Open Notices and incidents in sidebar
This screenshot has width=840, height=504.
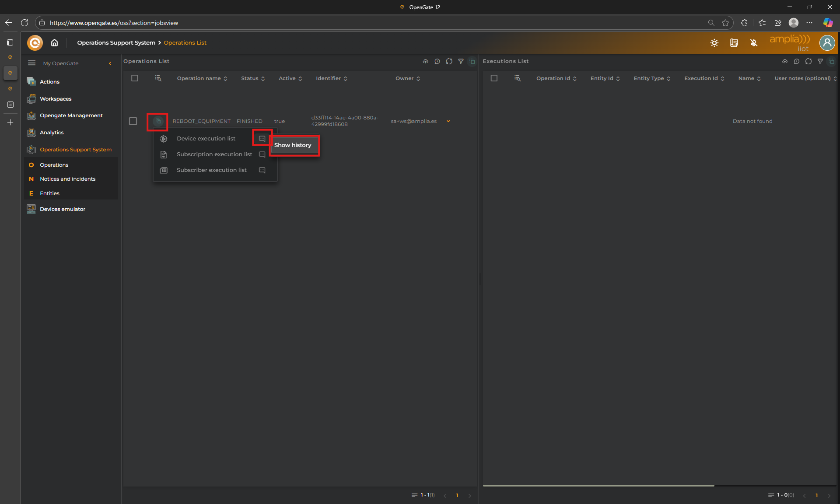click(67, 179)
